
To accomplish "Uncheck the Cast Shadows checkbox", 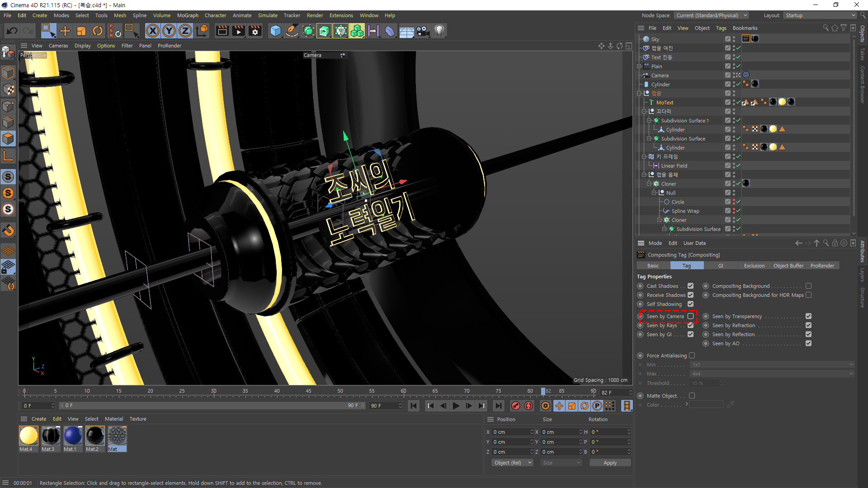I will click(690, 286).
